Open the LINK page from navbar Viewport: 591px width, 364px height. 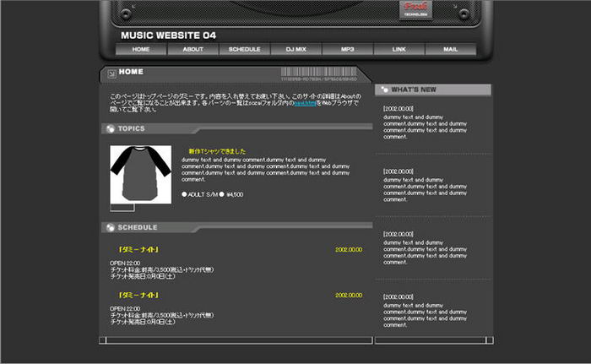point(399,50)
